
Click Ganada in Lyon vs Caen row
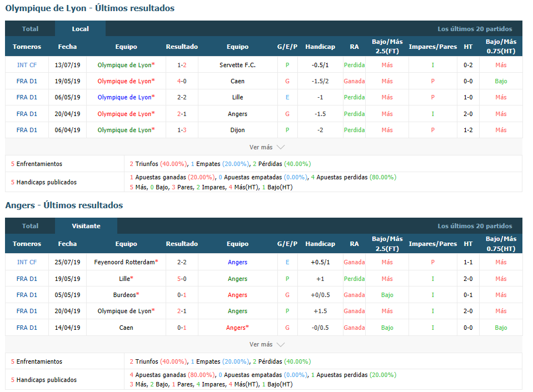click(354, 81)
